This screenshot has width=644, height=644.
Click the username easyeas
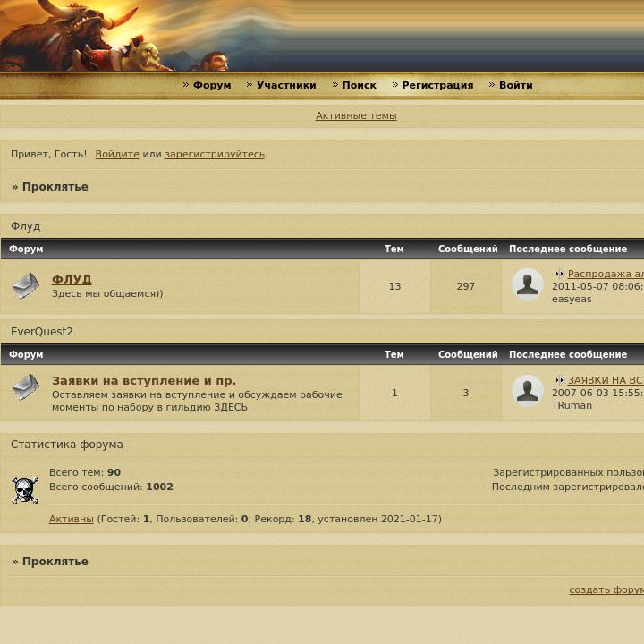point(572,299)
